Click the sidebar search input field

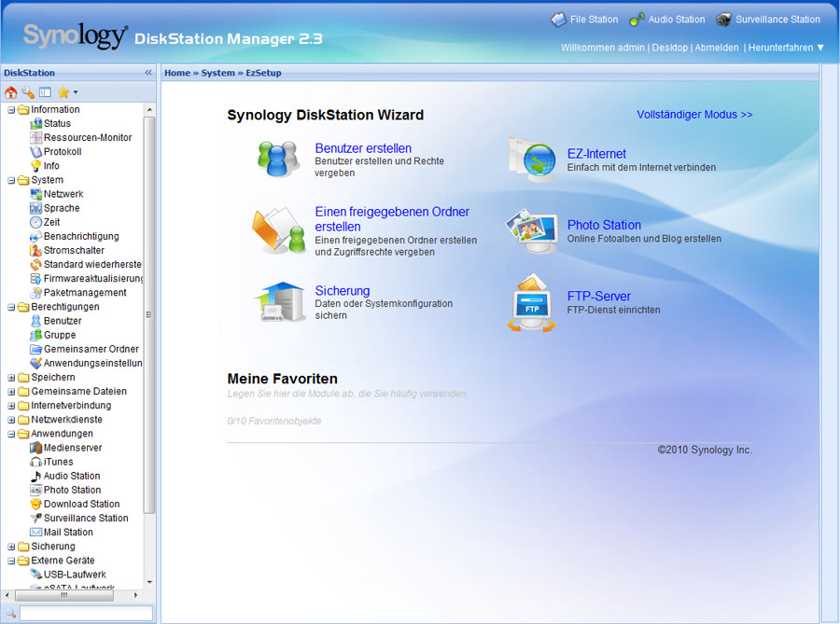coord(86,613)
